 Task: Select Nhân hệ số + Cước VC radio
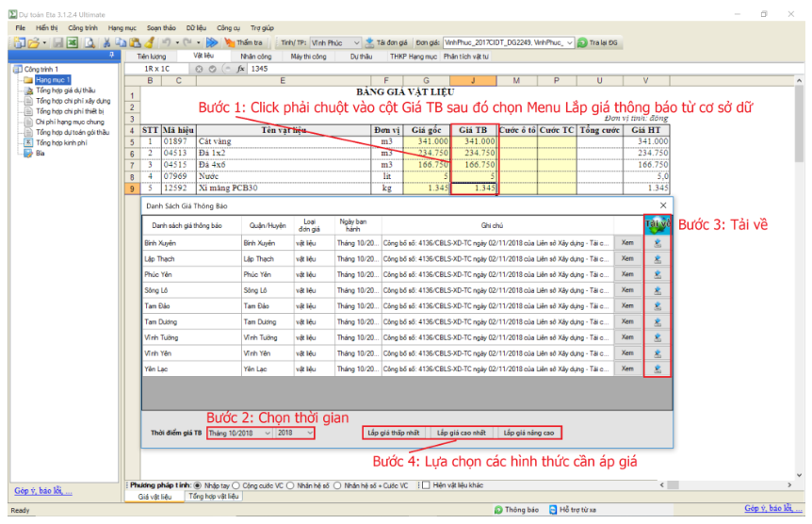(x=337, y=485)
